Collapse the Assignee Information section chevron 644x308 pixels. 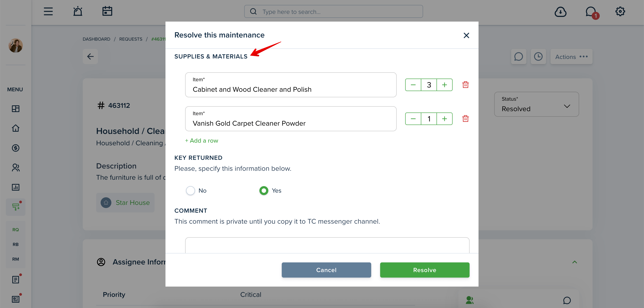pos(574,262)
